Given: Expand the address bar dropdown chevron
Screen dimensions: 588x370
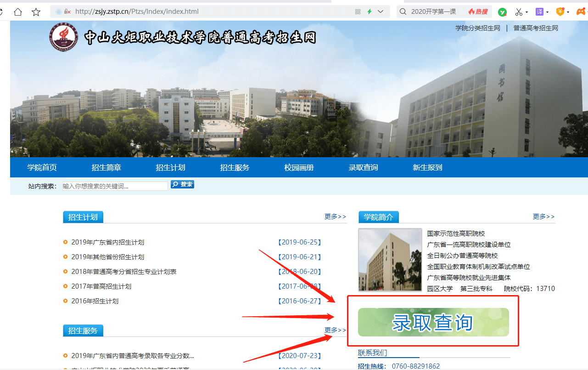Looking at the screenshot, I should tap(381, 11).
